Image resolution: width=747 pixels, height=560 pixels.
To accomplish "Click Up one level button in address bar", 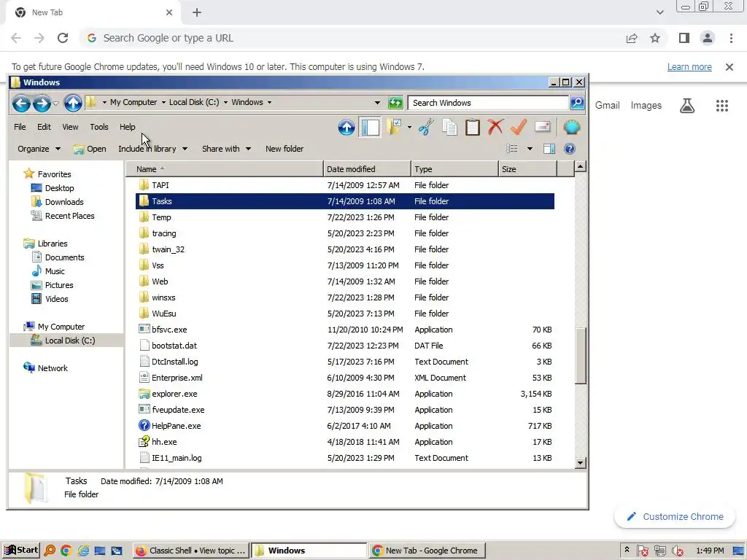I will 73,103.
